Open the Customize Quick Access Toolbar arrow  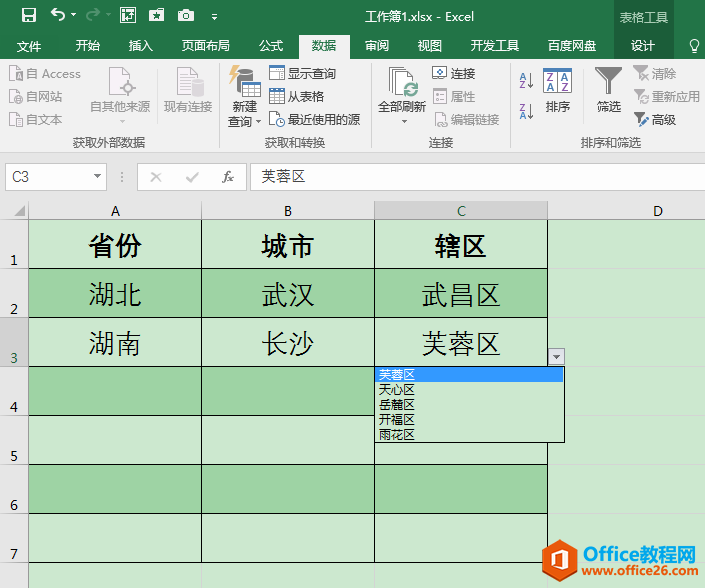214,17
